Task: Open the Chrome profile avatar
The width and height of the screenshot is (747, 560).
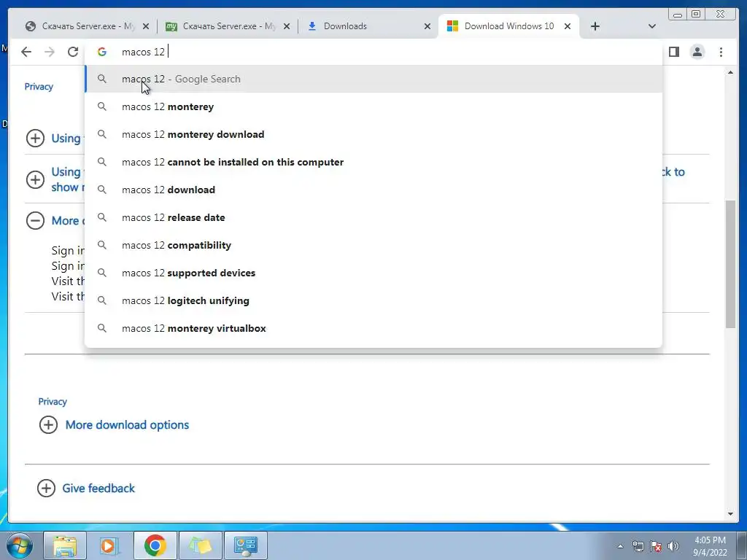Action: pyautogui.click(x=697, y=52)
